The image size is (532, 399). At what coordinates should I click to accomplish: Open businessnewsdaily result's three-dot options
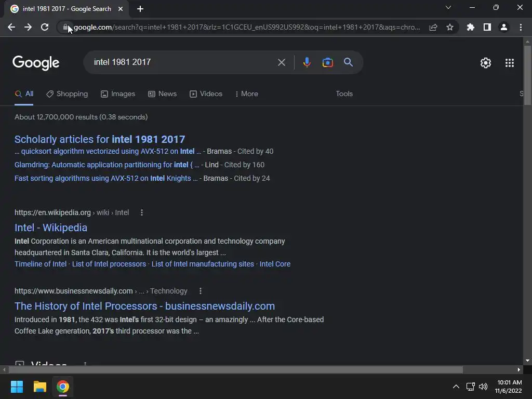click(201, 291)
